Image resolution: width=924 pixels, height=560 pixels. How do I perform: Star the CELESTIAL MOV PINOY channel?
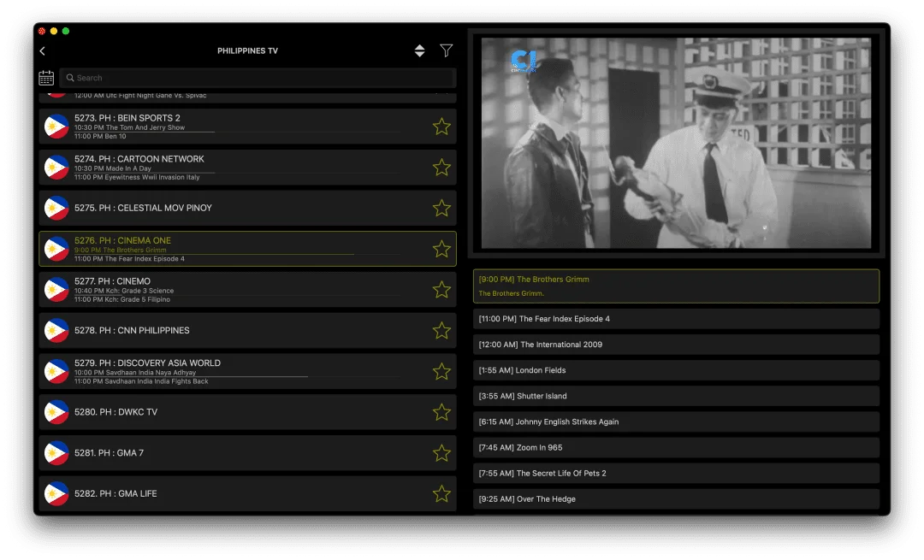tap(441, 208)
